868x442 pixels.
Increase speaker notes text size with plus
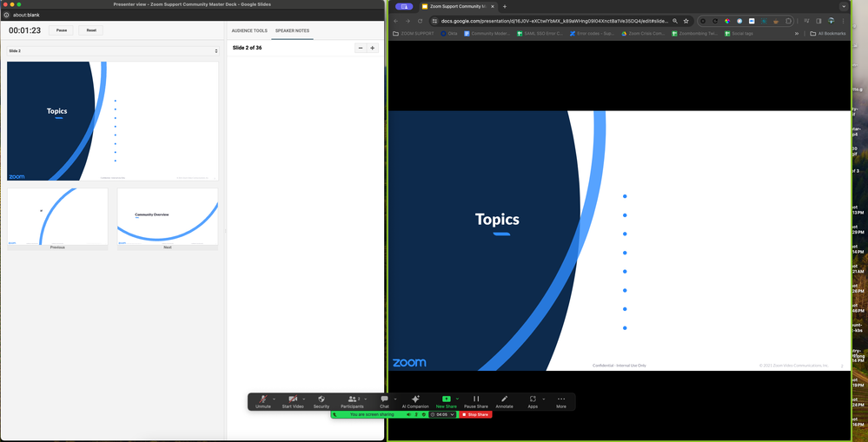[x=373, y=48]
